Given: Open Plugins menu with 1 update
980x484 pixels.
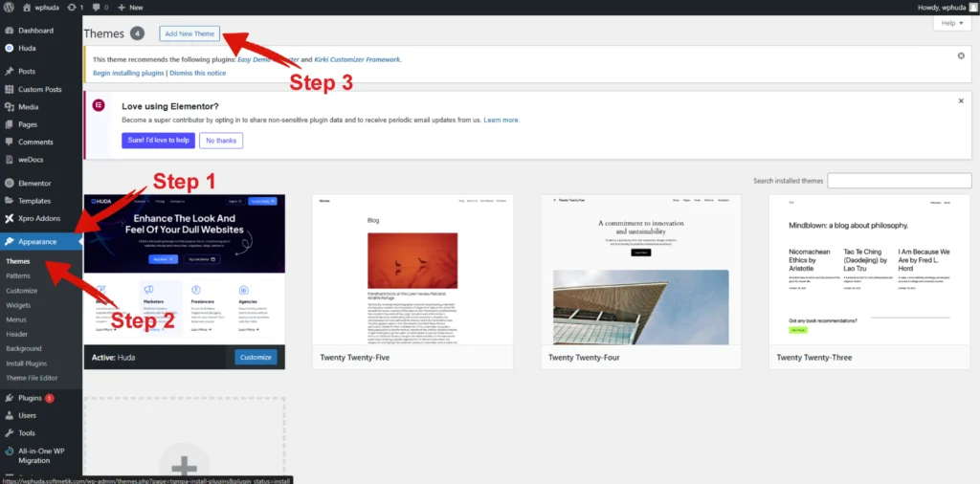Looking at the screenshot, I should (35, 398).
